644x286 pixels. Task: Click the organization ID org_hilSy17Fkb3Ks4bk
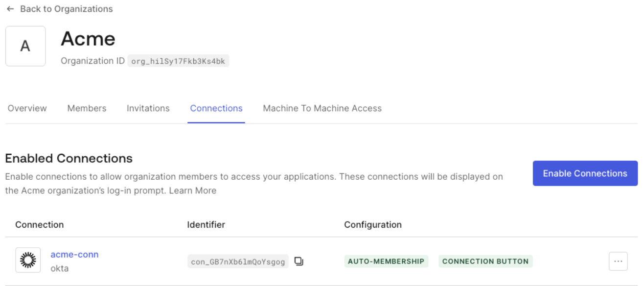pyautogui.click(x=178, y=62)
